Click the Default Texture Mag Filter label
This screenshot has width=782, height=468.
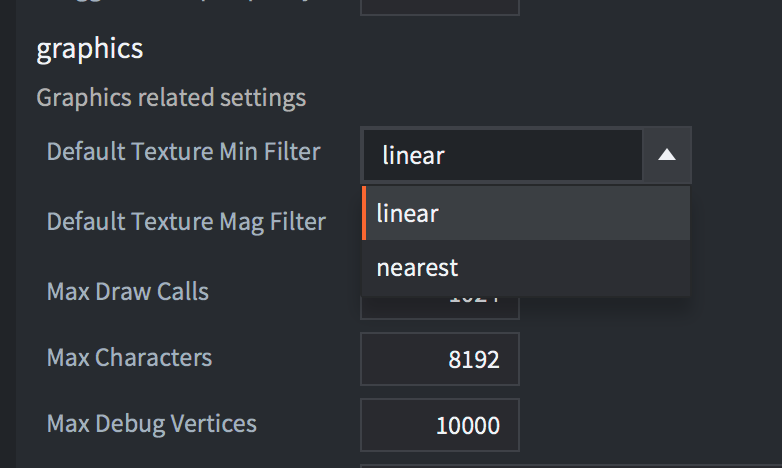point(186,222)
